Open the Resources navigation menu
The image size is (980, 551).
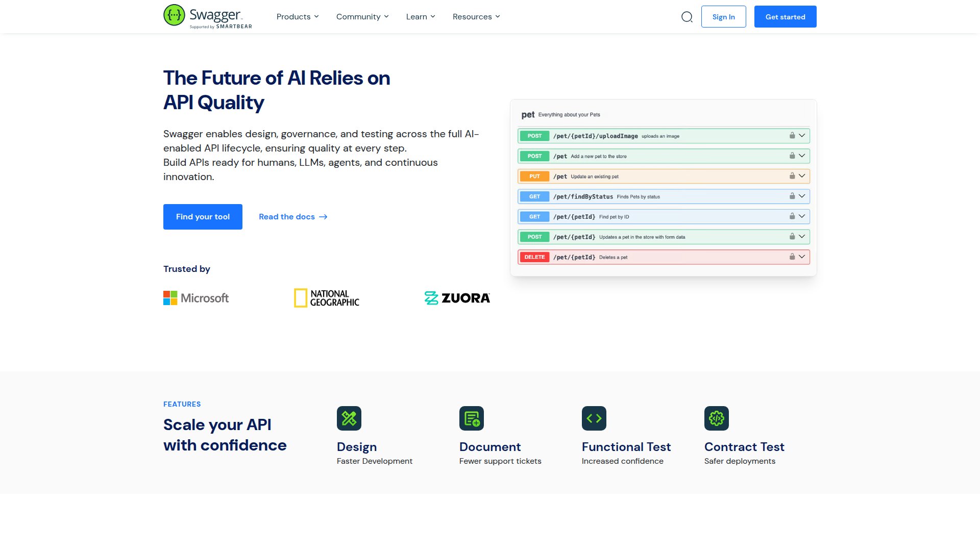[476, 17]
